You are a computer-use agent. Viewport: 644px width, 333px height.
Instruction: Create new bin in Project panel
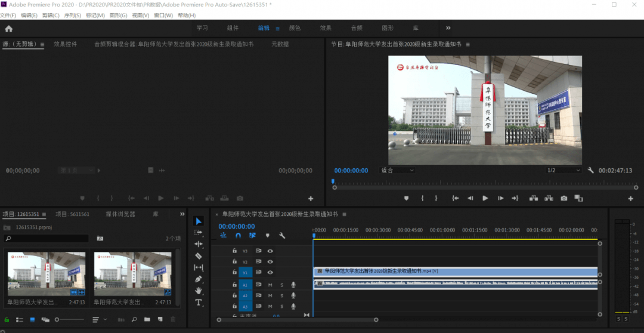(147, 319)
